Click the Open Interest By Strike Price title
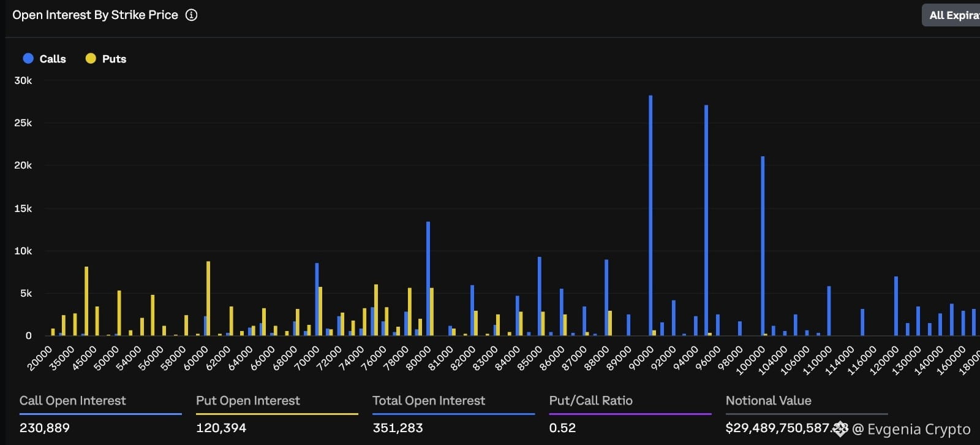The height and width of the screenshot is (445, 980). (x=95, y=15)
